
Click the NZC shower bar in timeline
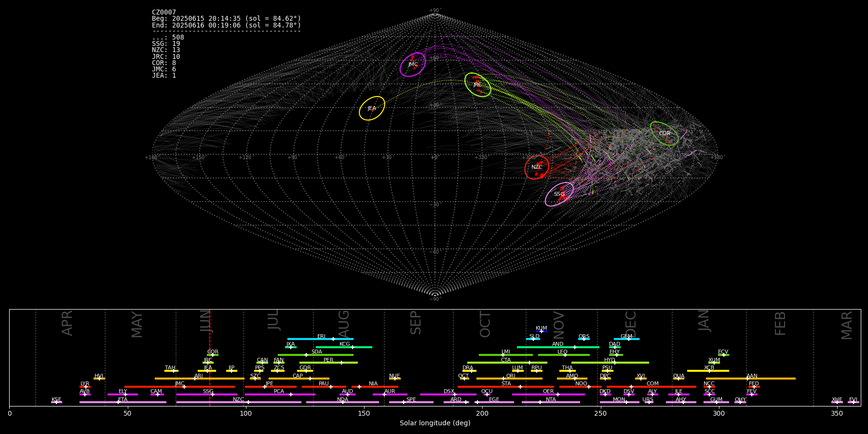(239, 402)
